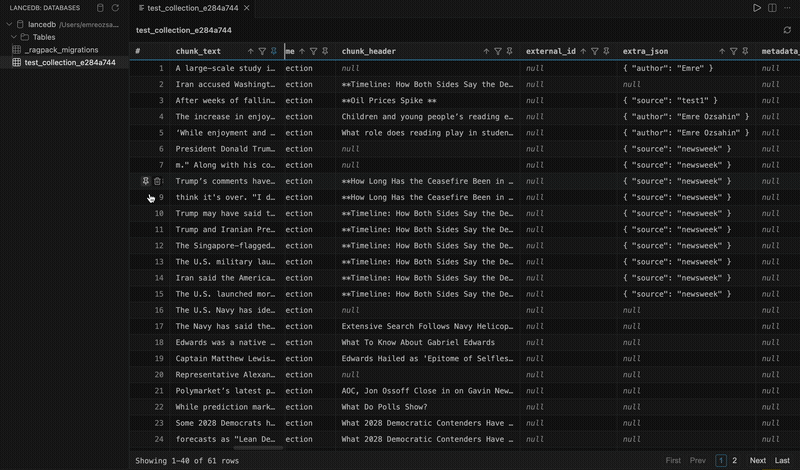Pin row 8 using its pin icon

pyautogui.click(x=145, y=181)
